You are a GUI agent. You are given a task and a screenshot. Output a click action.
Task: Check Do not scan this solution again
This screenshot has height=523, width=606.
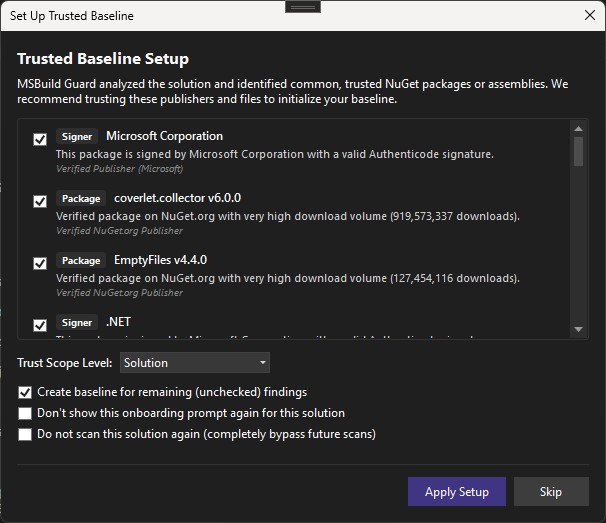[x=25, y=434]
